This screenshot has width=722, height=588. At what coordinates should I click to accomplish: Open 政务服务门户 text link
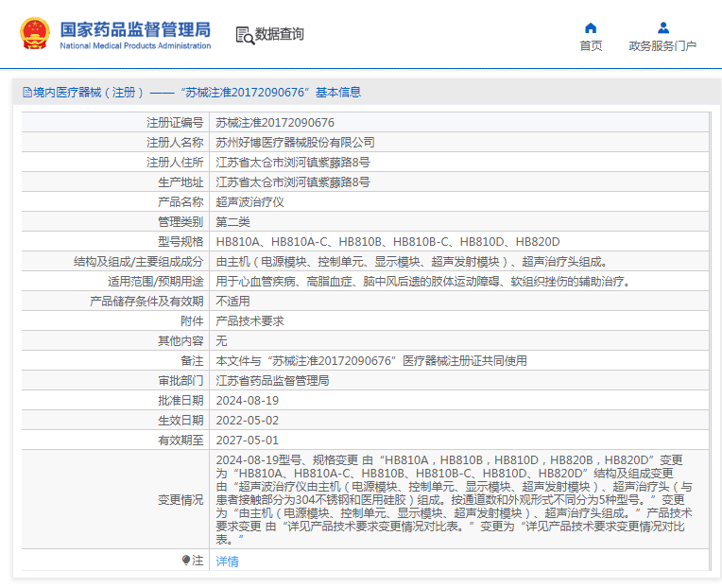662,46
